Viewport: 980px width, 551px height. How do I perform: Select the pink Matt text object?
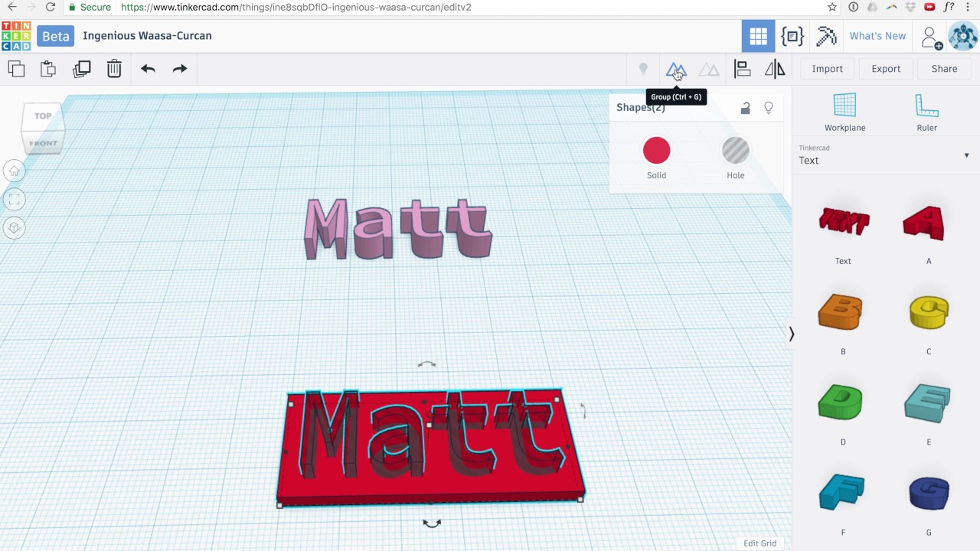click(397, 228)
